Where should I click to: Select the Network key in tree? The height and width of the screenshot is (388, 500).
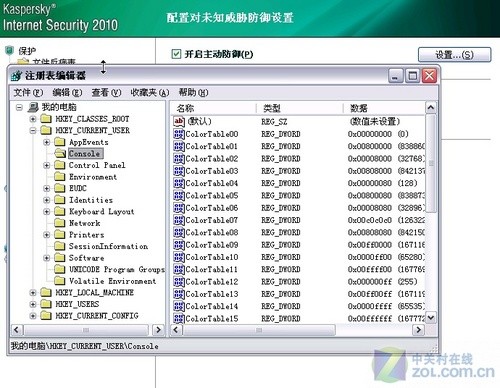click(85, 223)
